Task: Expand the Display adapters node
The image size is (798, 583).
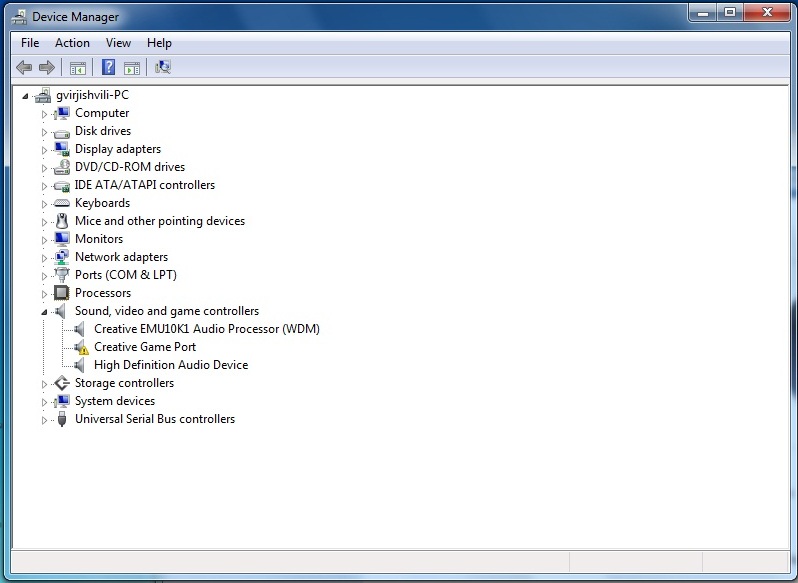Action: point(44,149)
